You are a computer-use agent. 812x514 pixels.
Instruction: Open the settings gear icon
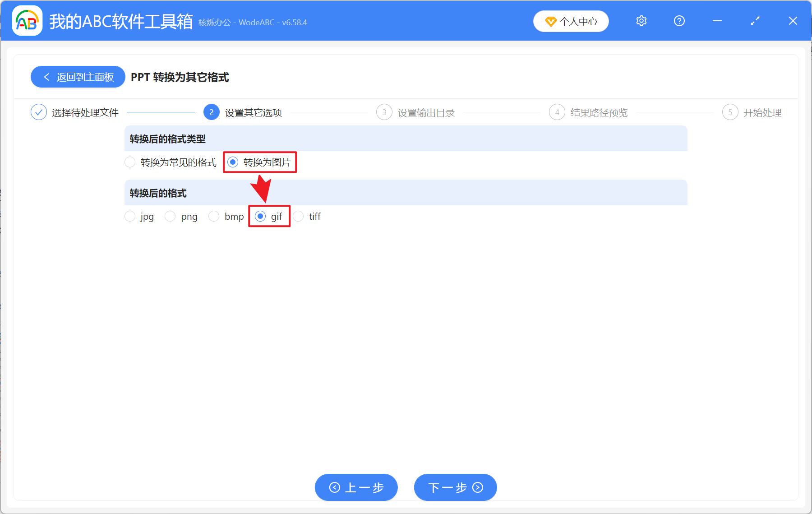(x=641, y=21)
